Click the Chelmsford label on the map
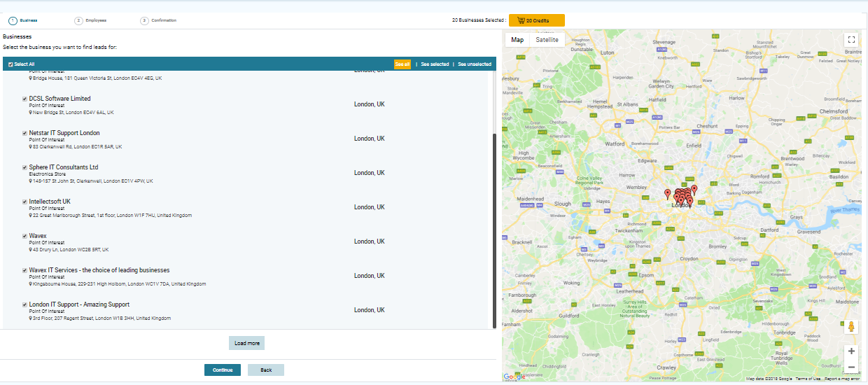868x385 pixels. pos(833,111)
